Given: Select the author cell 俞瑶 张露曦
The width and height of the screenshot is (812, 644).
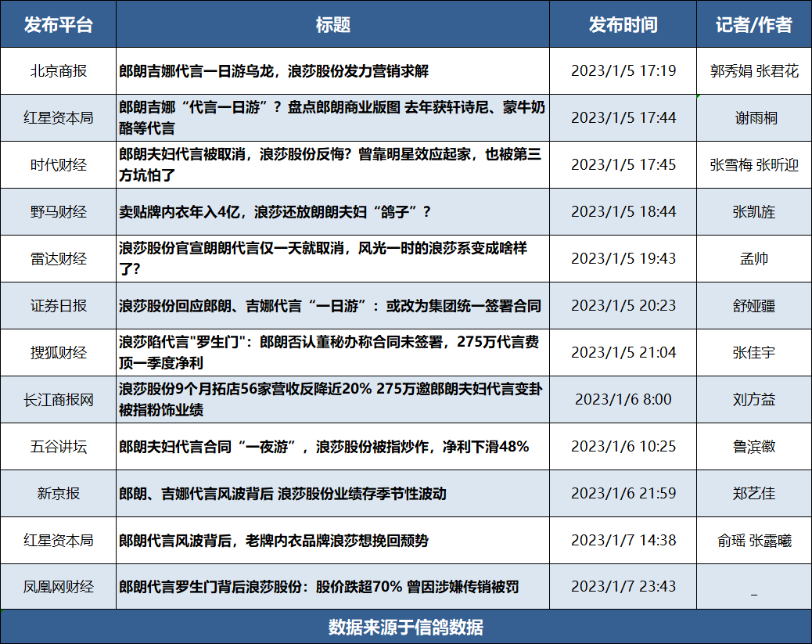Looking at the screenshot, I should point(754,541).
